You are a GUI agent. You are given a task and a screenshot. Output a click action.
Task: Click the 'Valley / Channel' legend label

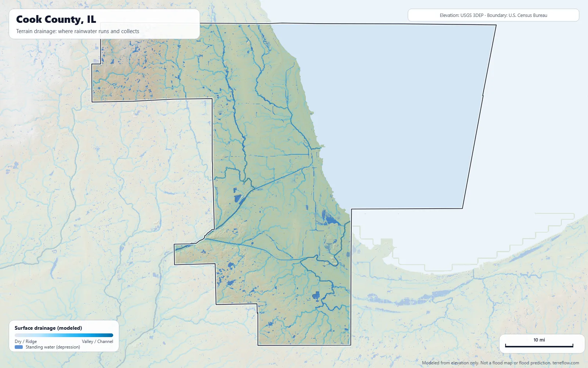pyautogui.click(x=97, y=342)
